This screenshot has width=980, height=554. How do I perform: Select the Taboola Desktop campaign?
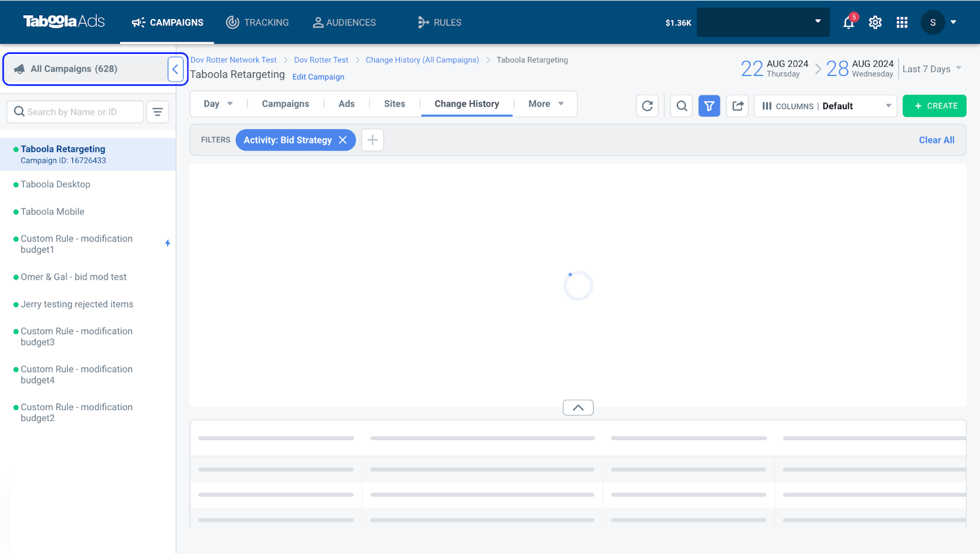click(x=56, y=184)
